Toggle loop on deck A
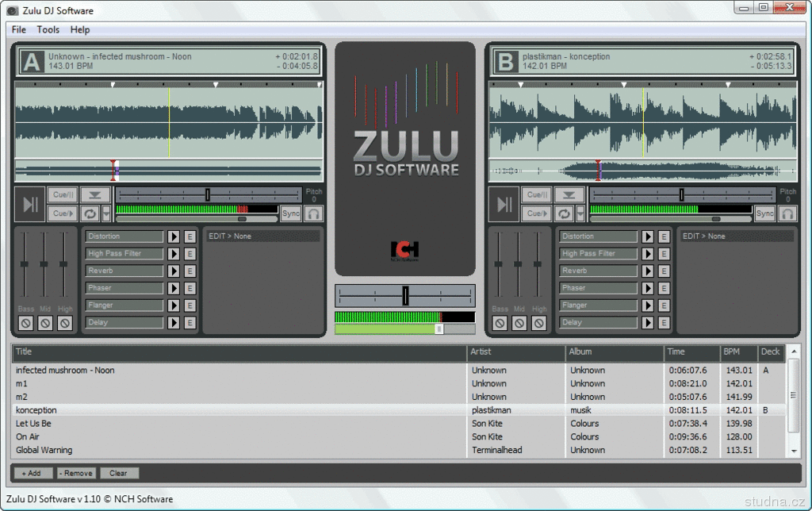This screenshot has height=511, width=812. click(89, 213)
